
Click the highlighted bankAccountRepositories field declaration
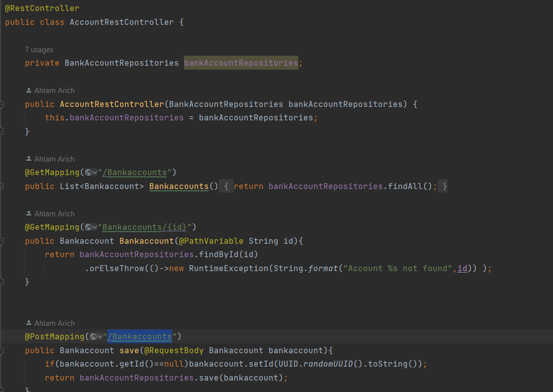(x=241, y=63)
